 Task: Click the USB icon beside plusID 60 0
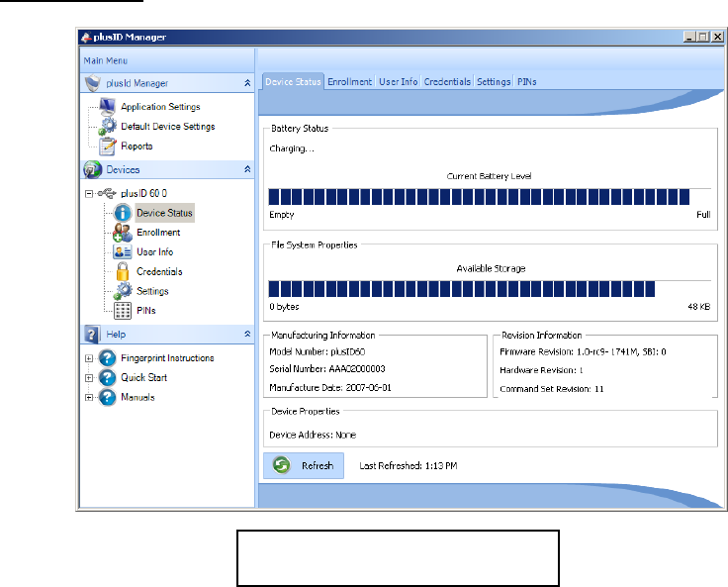pos(107,193)
